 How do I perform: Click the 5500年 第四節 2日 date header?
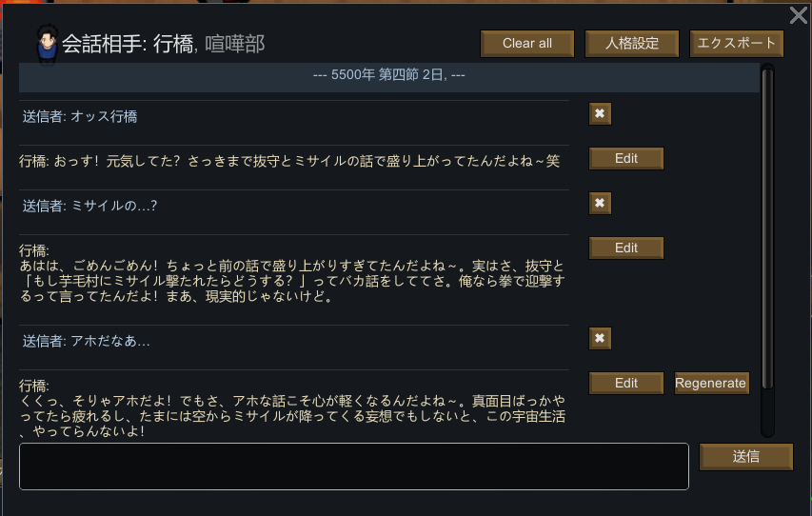click(388, 75)
